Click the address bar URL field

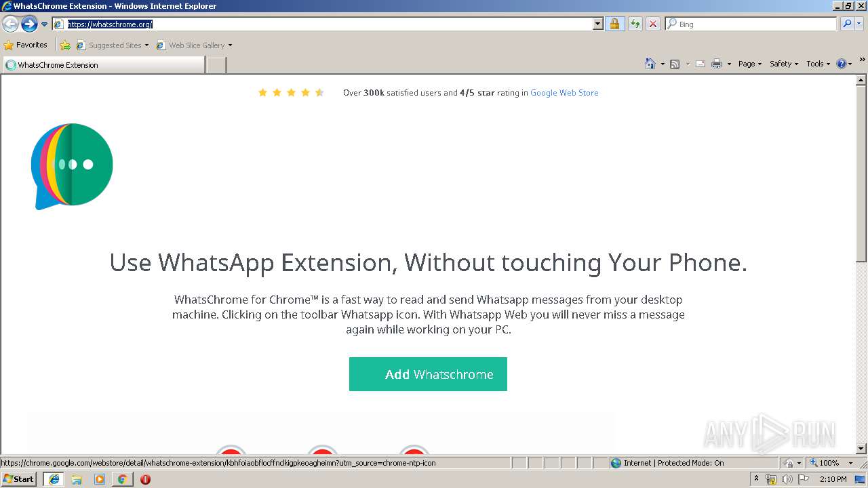[323, 24]
